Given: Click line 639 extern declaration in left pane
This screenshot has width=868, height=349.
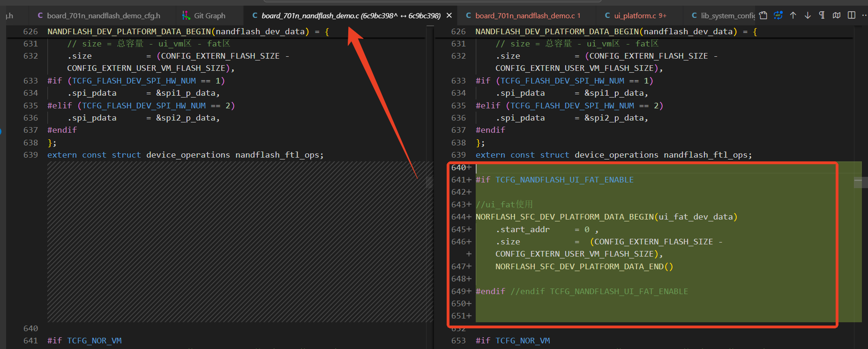Looking at the screenshot, I should coord(185,155).
